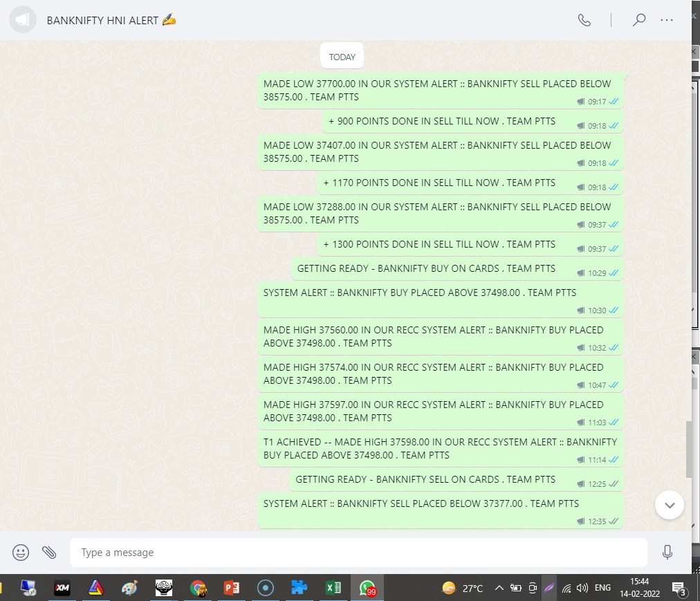This screenshot has width=700, height=601.
Task: Open the battery status tray icon
Action: click(x=515, y=588)
